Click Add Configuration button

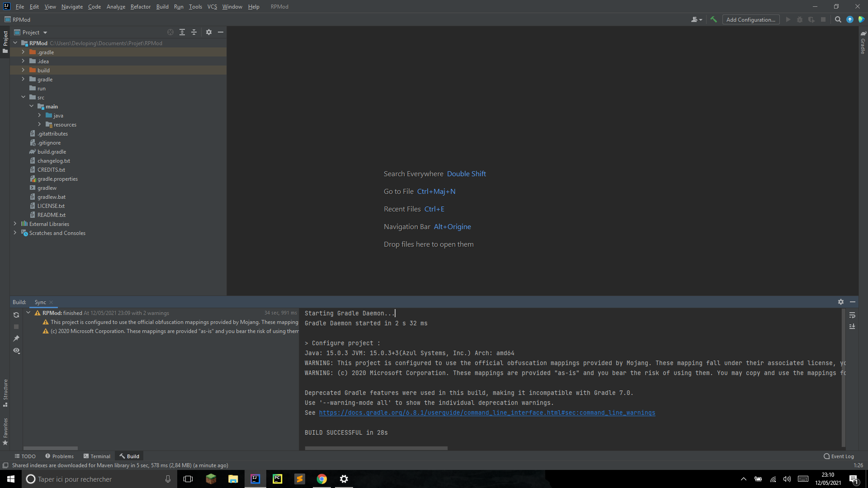(750, 19)
